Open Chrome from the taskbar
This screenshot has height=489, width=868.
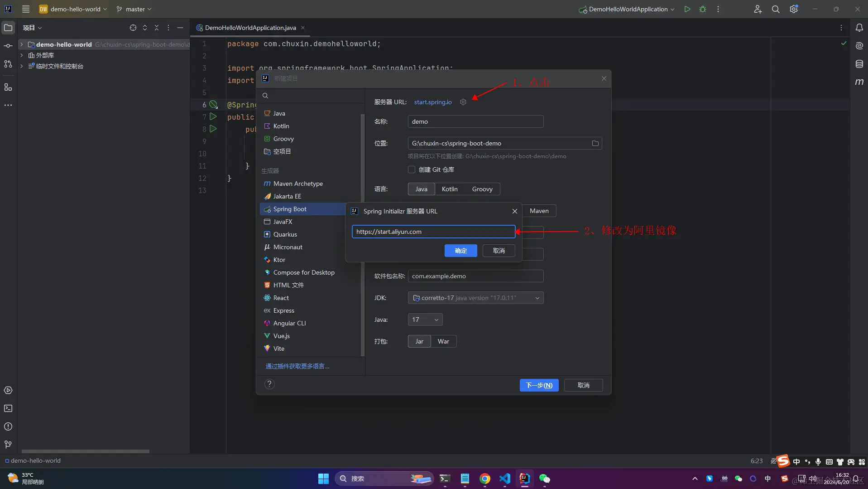point(484,479)
